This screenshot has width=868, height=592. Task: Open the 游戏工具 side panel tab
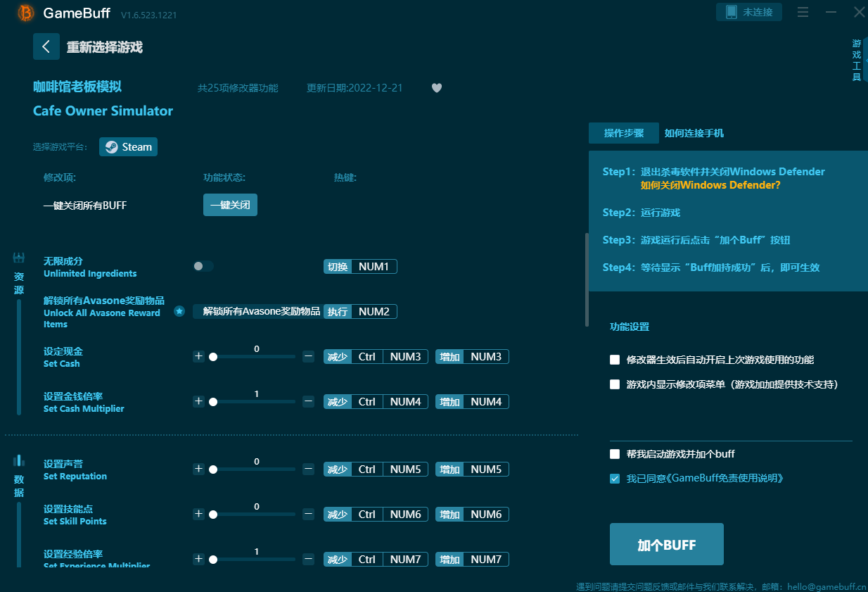coord(857,60)
